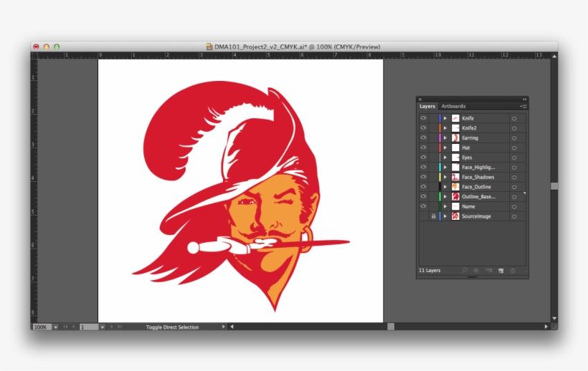Click the '11 Layers' count text
The height and width of the screenshot is (371, 588).
[430, 270]
